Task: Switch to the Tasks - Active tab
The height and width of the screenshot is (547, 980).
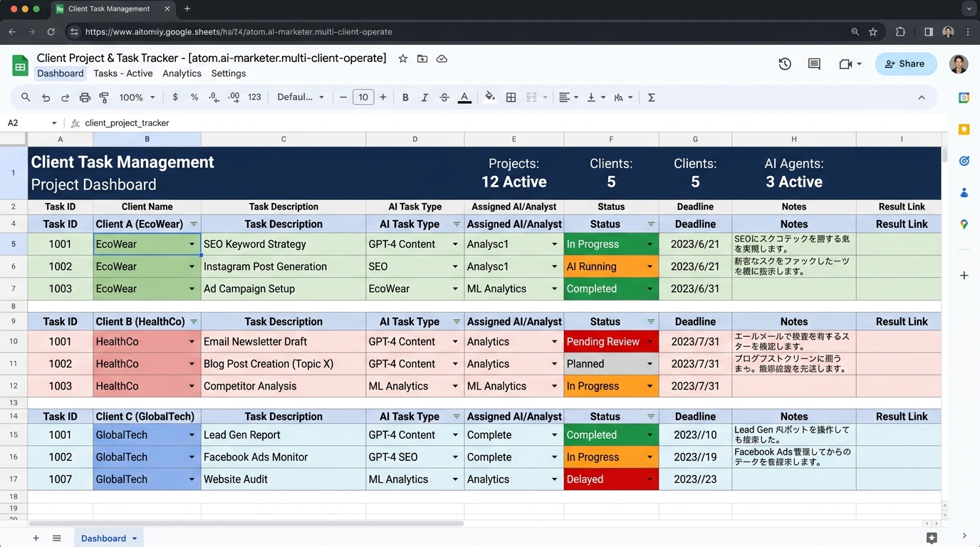Action: click(123, 73)
